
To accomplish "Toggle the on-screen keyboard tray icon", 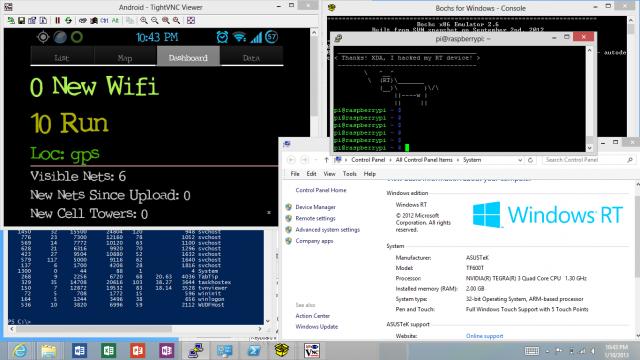I will 531,351.
